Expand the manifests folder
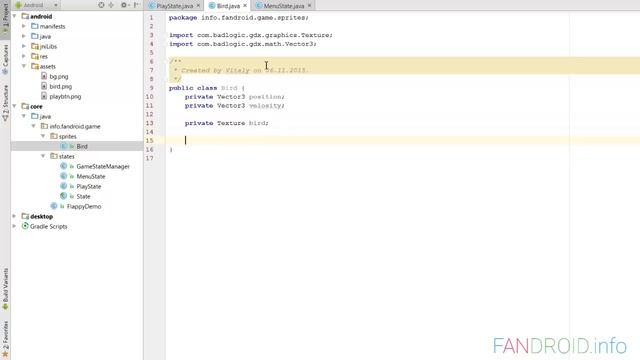The height and width of the screenshot is (360, 640). coord(24,26)
